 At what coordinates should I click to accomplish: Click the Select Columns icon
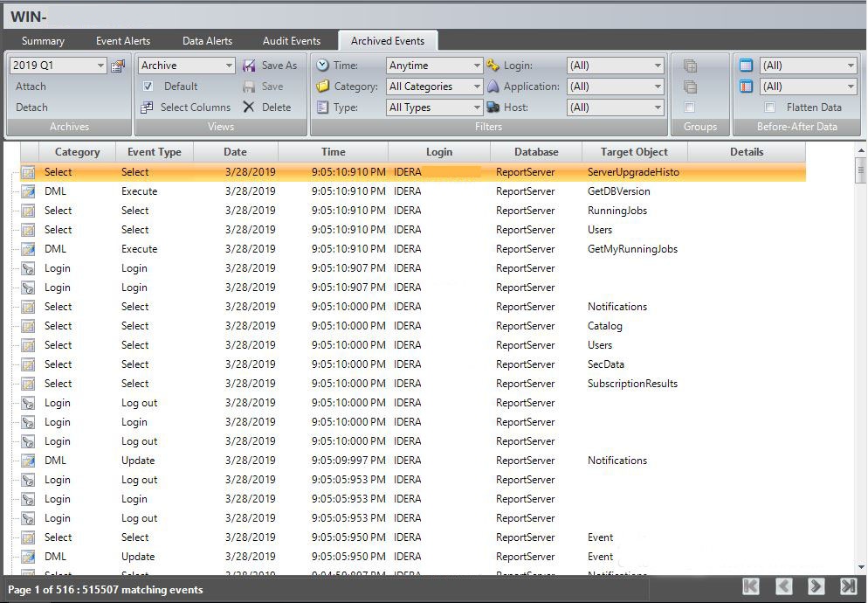(147, 107)
